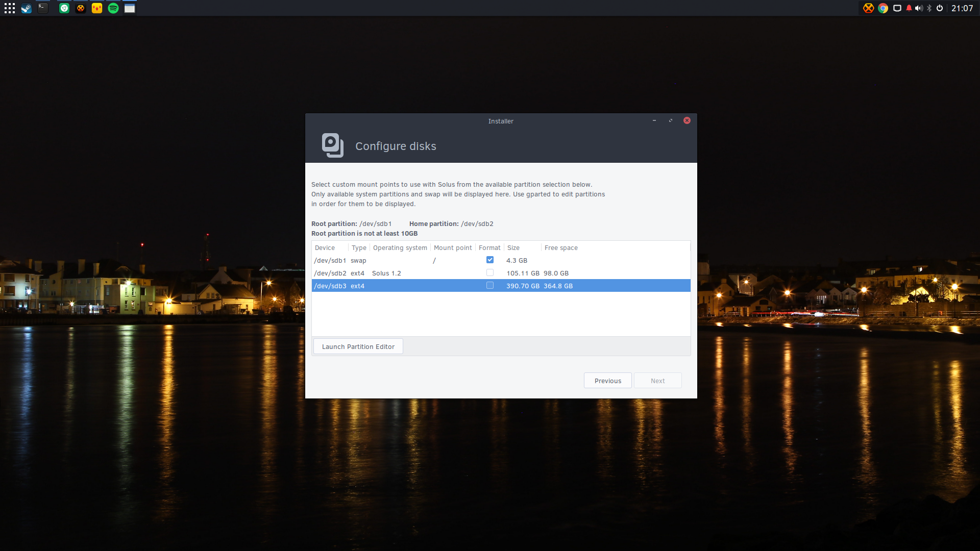Open notifications via the red bell

tap(909, 8)
